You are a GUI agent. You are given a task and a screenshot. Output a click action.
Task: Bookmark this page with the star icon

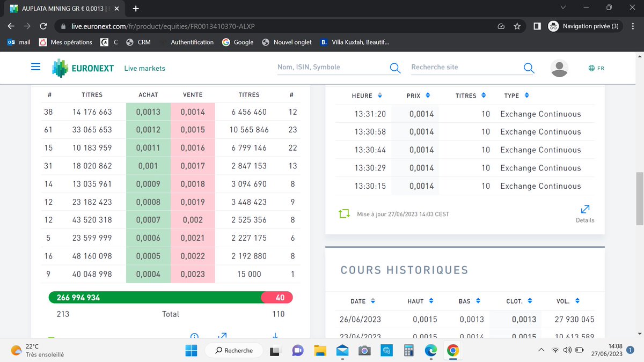pos(517,26)
